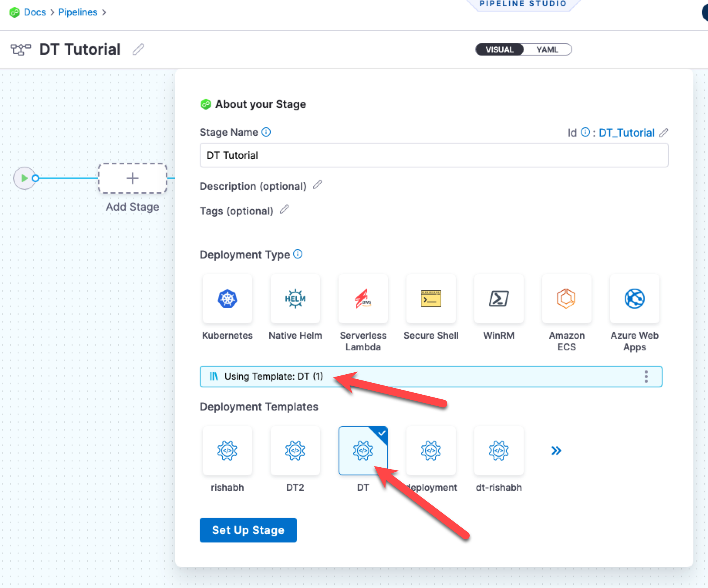The width and height of the screenshot is (708, 588).
Task: Open template options three-dot menu
Action: click(x=646, y=377)
